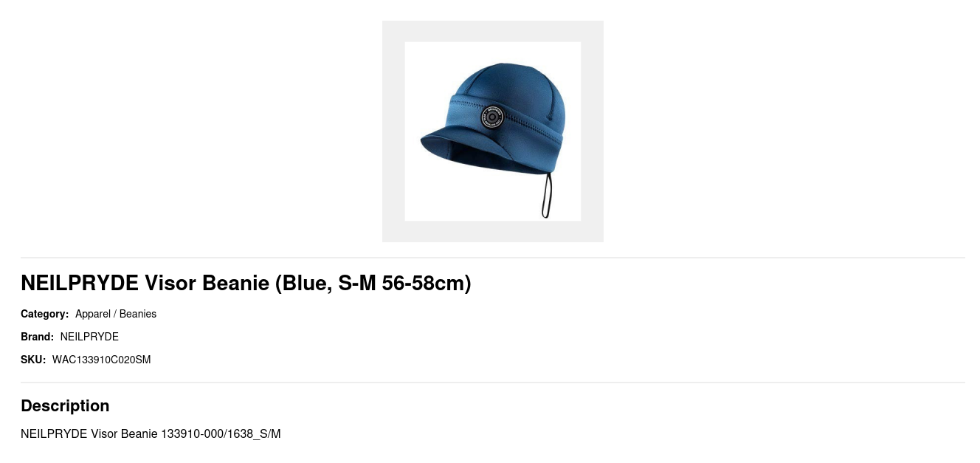Open the Apparel / Beanies category link
Image resolution: width=980 pixels, height=463 pixels.
click(x=116, y=314)
